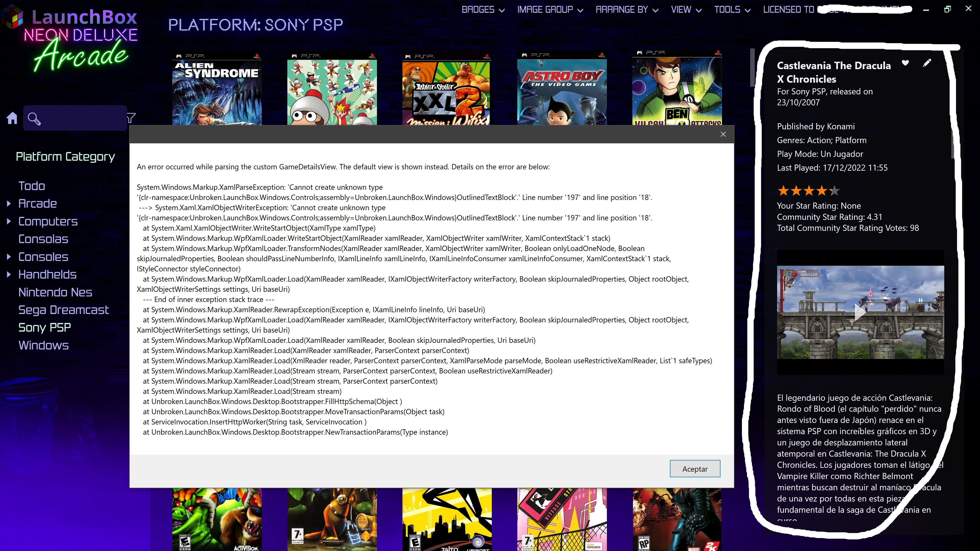Select Handhelds in platform list

click(x=47, y=274)
